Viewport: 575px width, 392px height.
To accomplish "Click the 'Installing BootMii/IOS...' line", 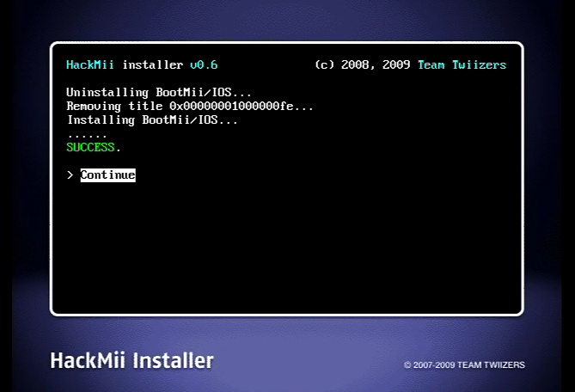I will 152,120.
